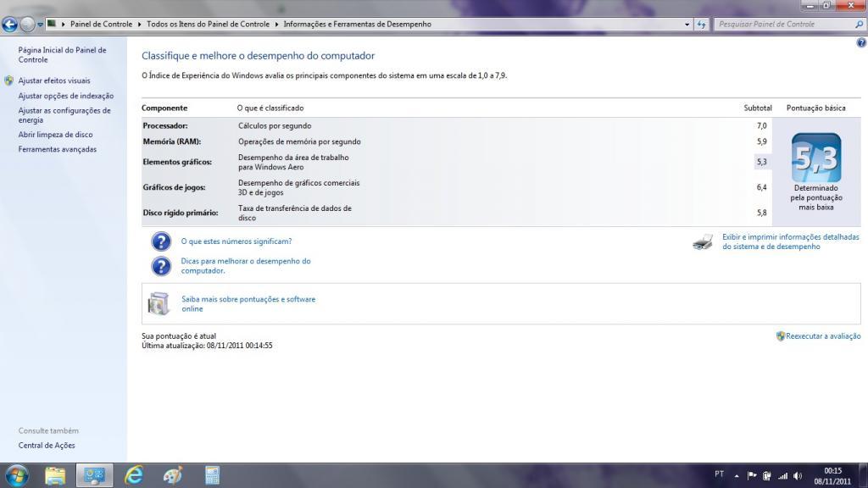
Task: Open Calculator from the taskbar
Action: (212, 476)
